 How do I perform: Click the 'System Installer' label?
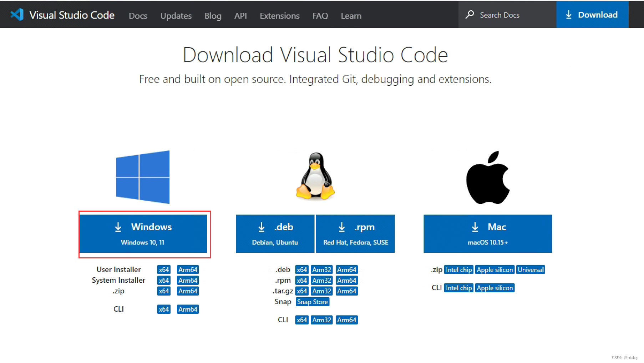118,280
